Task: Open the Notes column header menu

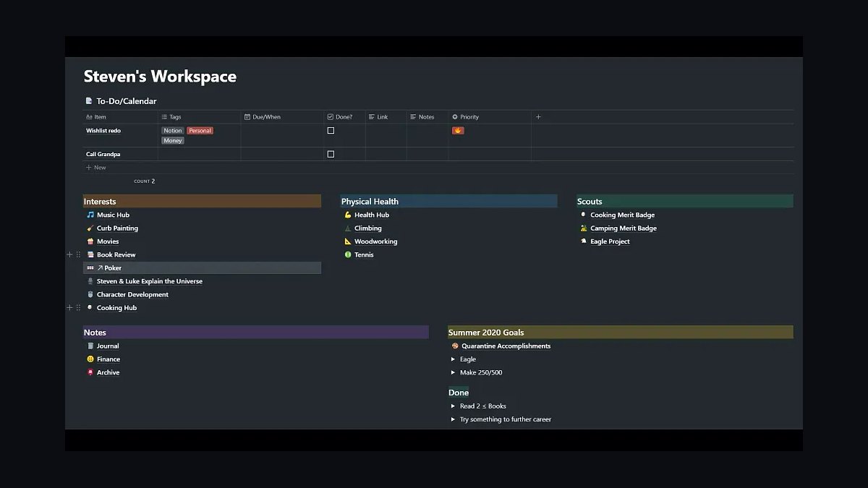Action: point(427,116)
